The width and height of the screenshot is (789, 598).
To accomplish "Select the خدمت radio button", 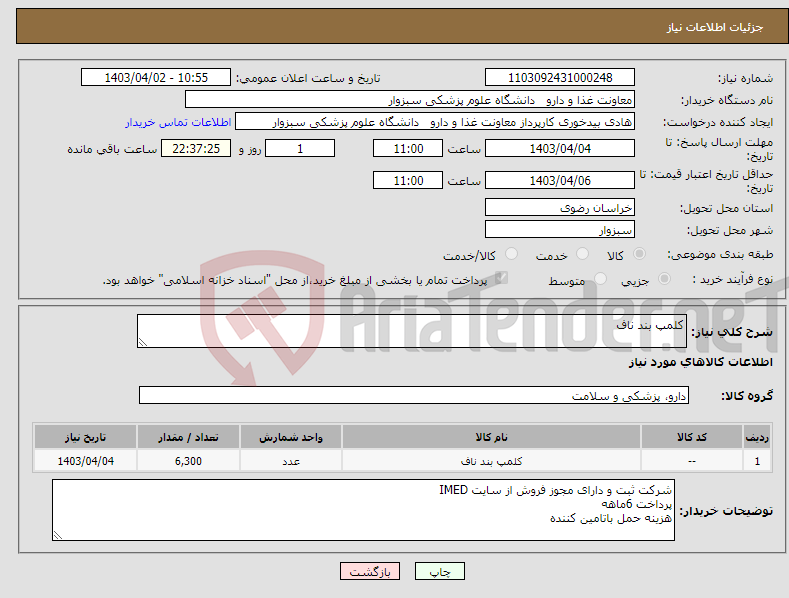I will 582,254.
